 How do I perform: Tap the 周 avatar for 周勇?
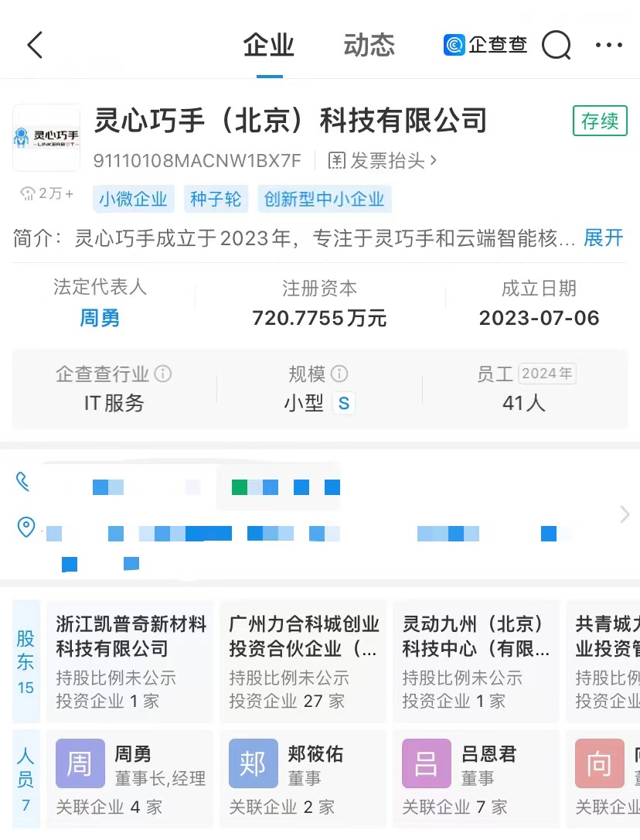pos(80,763)
